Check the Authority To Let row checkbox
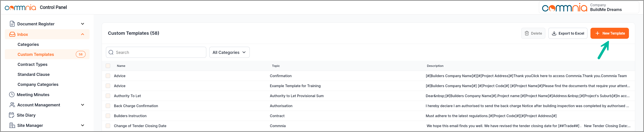This screenshot has width=644, height=132. tap(108, 96)
